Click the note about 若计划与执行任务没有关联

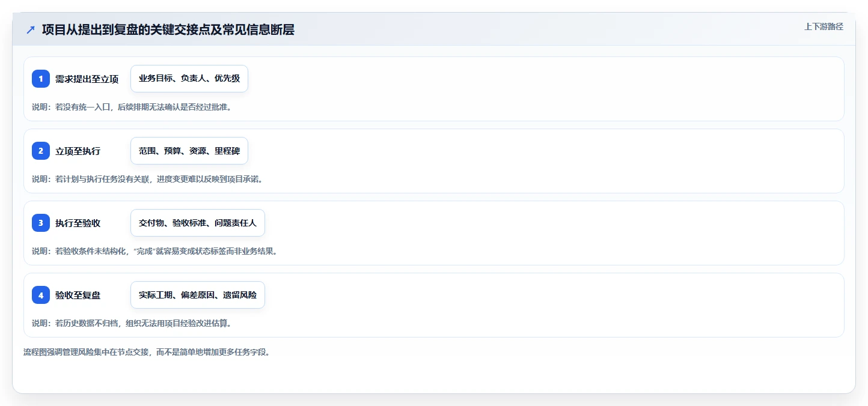148,179
